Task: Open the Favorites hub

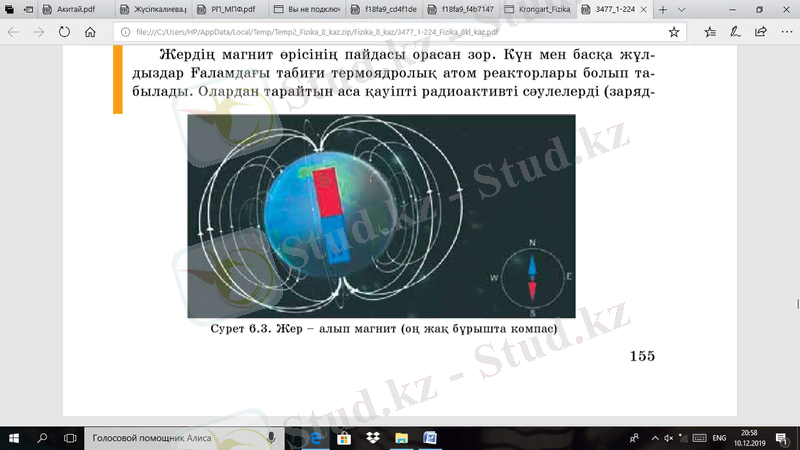Action: [710, 32]
